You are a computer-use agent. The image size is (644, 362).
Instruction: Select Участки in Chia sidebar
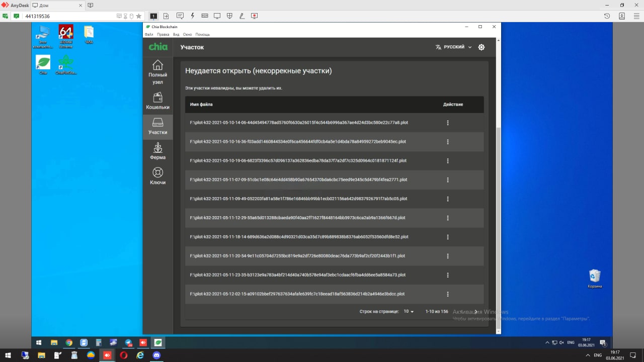157,126
